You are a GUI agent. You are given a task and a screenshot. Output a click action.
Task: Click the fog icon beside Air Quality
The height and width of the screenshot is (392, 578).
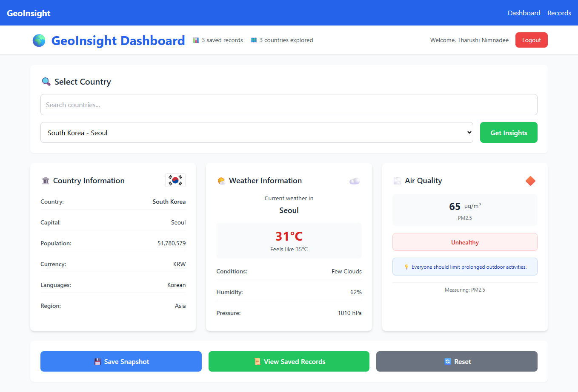point(397,181)
